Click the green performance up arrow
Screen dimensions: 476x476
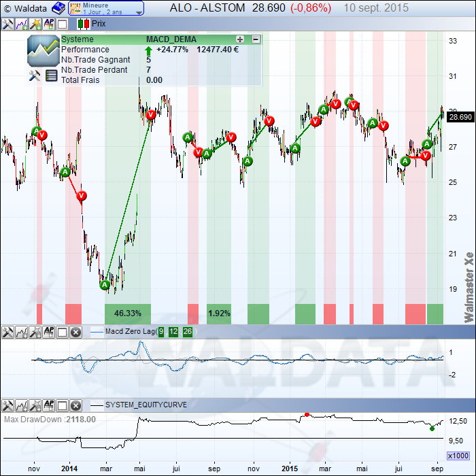[x=148, y=50]
